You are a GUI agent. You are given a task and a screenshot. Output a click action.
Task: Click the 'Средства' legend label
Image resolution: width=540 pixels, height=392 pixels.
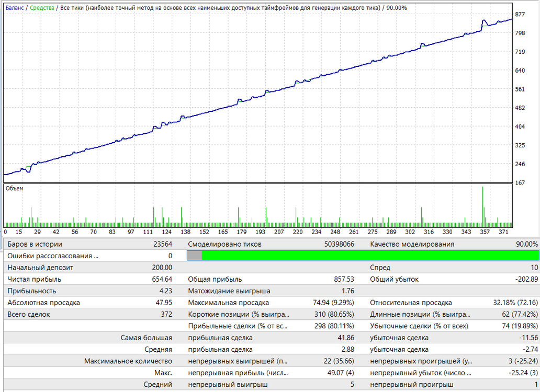[x=42, y=7]
